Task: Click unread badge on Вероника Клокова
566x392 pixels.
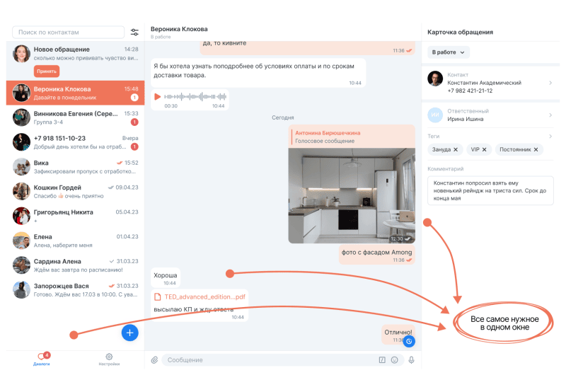Action: click(134, 97)
